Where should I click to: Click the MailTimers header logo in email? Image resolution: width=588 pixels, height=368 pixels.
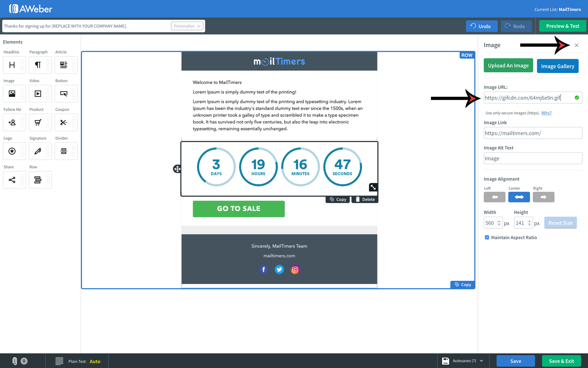click(279, 61)
